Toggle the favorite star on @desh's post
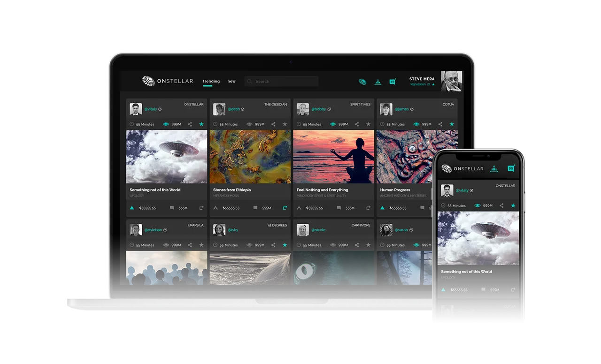The image size is (601, 364). (285, 124)
